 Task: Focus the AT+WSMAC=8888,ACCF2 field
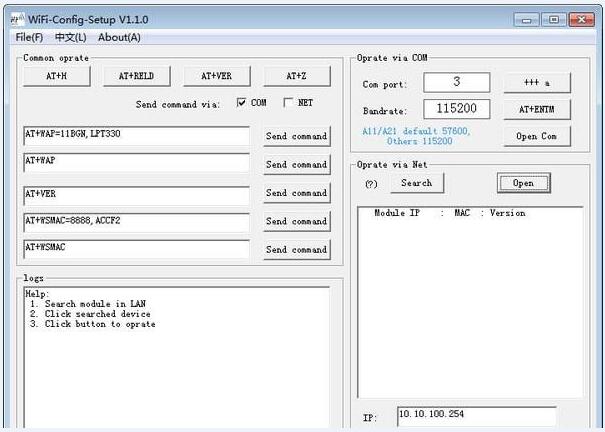click(136, 223)
